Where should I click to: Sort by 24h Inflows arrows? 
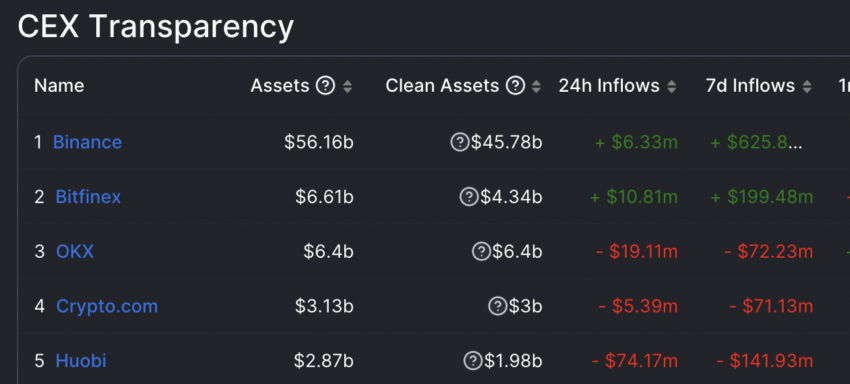pos(672,86)
